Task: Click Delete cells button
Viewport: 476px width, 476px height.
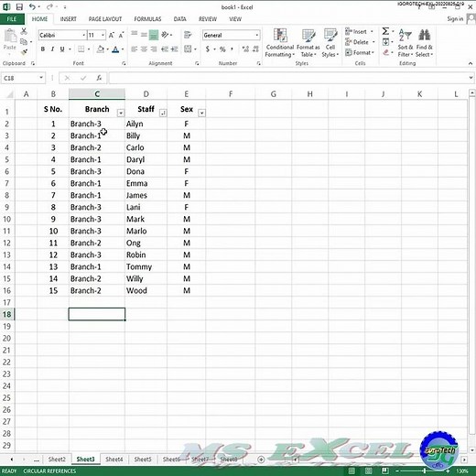Action: [x=360, y=42]
